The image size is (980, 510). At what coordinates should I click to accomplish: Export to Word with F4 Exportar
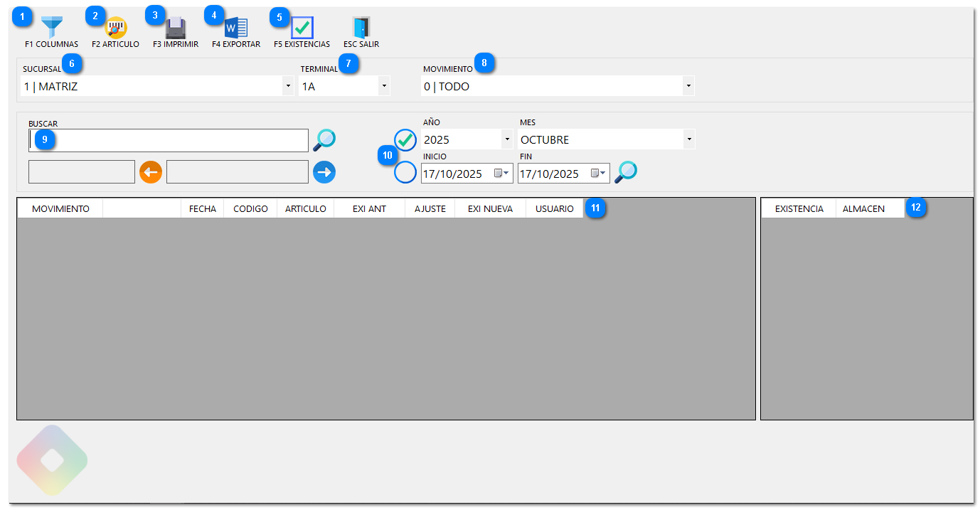click(x=236, y=28)
